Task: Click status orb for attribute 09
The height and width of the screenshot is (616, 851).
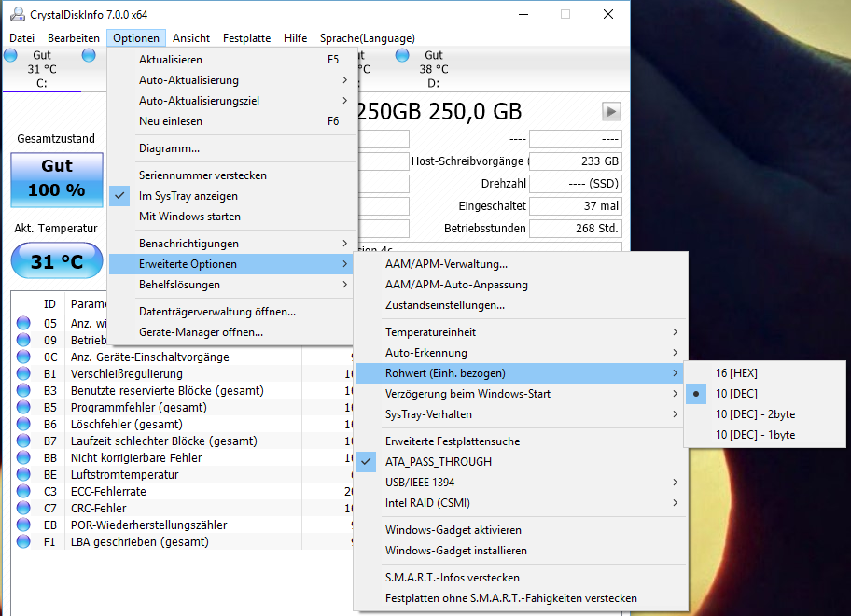Action: click(x=23, y=340)
